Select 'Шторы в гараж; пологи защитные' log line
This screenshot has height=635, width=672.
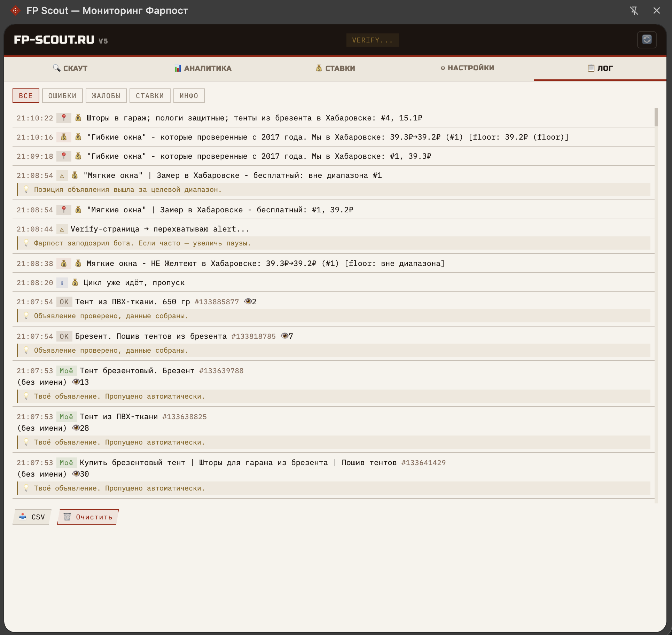click(334, 118)
